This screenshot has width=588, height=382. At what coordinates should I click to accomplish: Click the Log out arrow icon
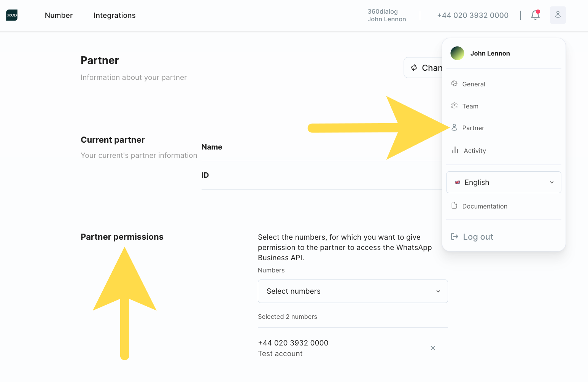tap(455, 237)
